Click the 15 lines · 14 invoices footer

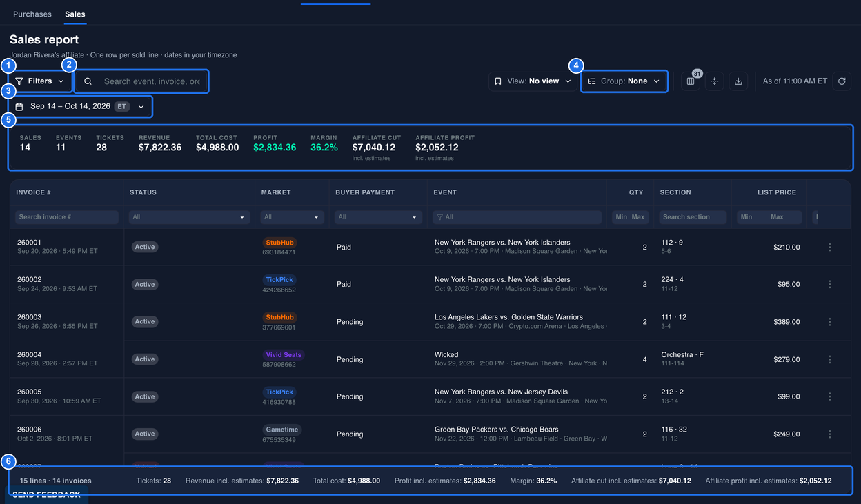[x=55, y=481]
